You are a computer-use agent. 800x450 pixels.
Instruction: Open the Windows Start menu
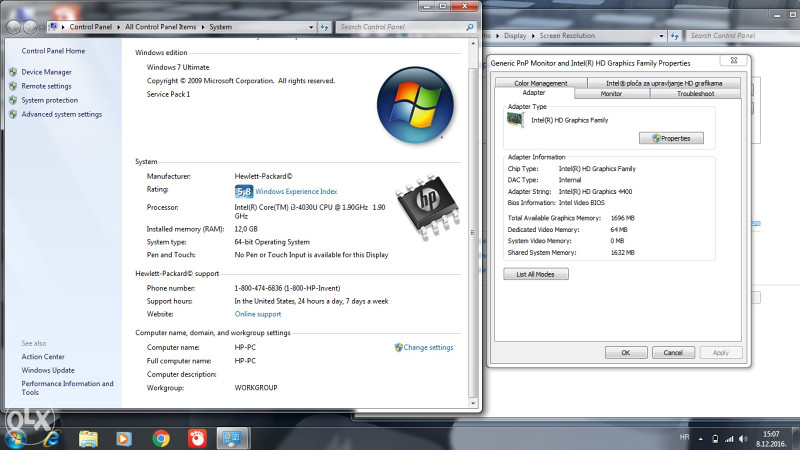click(x=15, y=439)
